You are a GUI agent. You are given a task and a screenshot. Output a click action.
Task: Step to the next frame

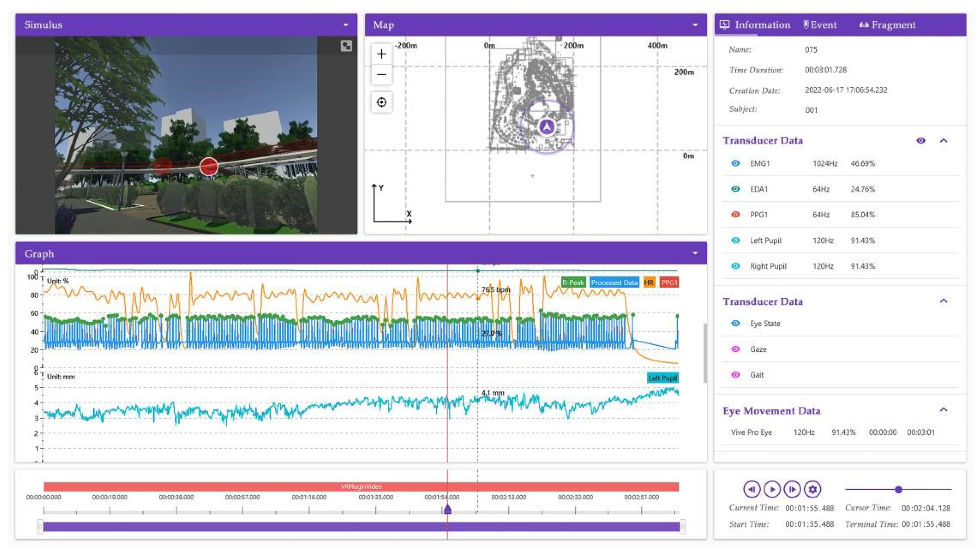[x=792, y=489]
